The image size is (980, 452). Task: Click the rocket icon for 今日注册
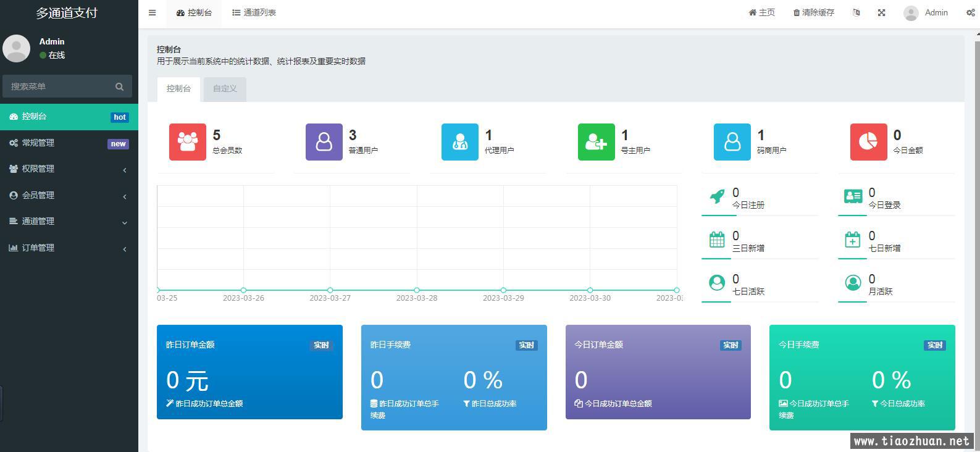(x=717, y=196)
